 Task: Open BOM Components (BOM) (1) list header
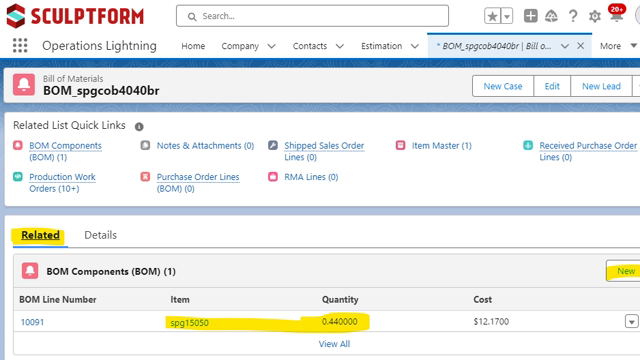click(111, 271)
